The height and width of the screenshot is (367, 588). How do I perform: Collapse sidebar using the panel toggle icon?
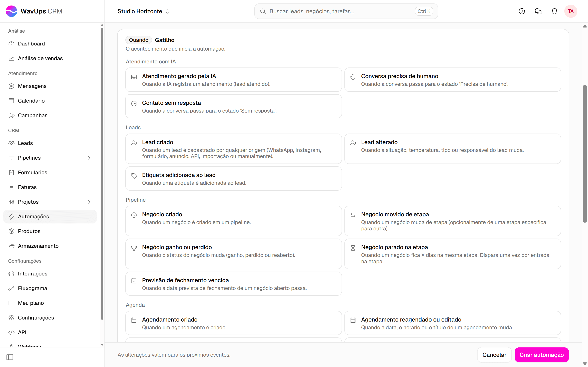click(10, 357)
